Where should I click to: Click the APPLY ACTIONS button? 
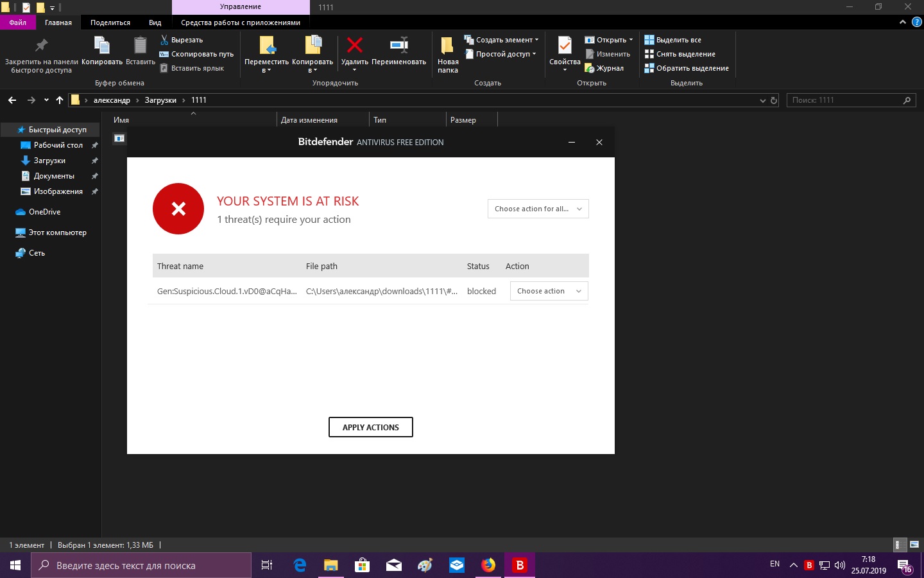(370, 427)
